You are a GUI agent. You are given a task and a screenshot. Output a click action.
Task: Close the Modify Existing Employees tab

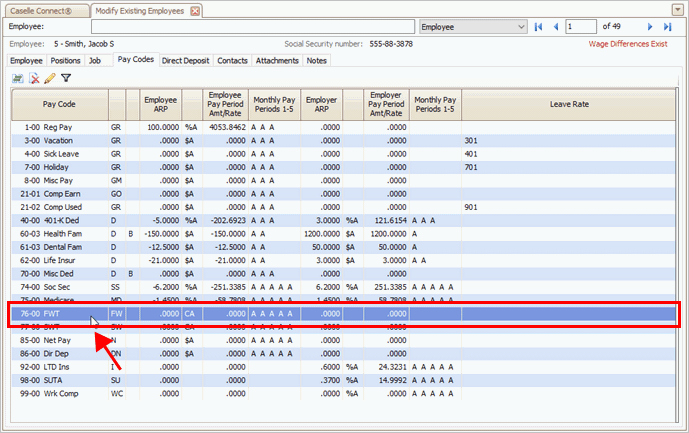(195, 10)
